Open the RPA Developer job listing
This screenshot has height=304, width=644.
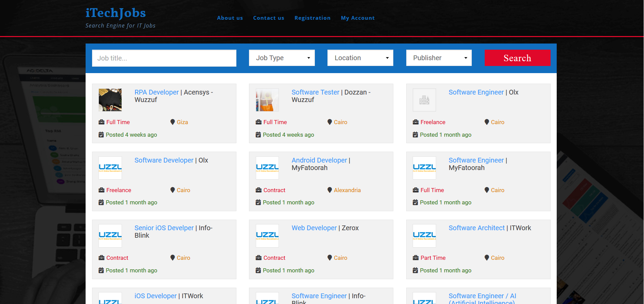point(157,92)
